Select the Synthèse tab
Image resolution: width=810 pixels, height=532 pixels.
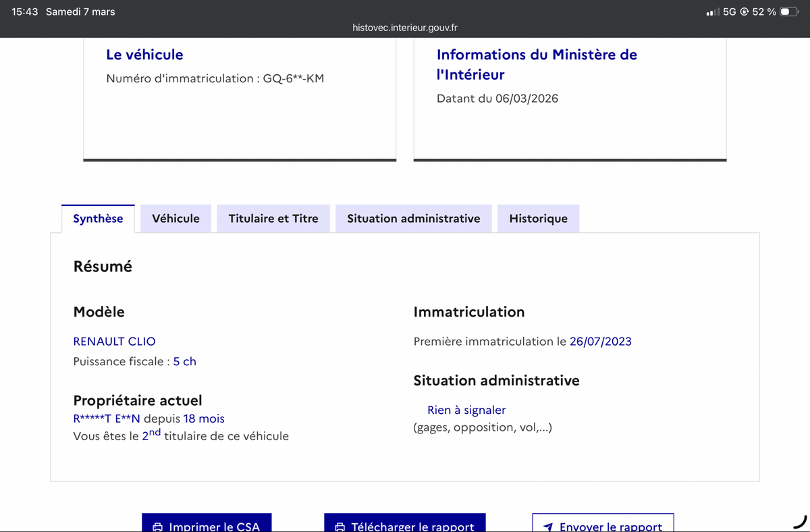pyautogui.click(x=98, y=218)
